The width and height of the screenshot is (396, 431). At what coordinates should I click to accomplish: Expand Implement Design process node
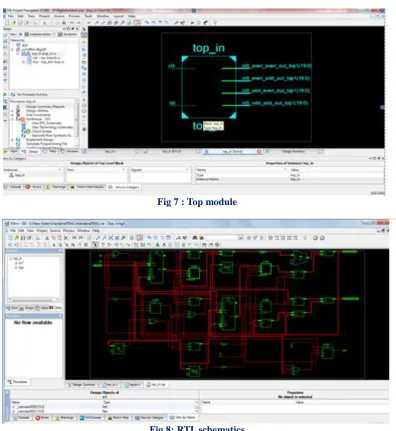tap(13, 140)
